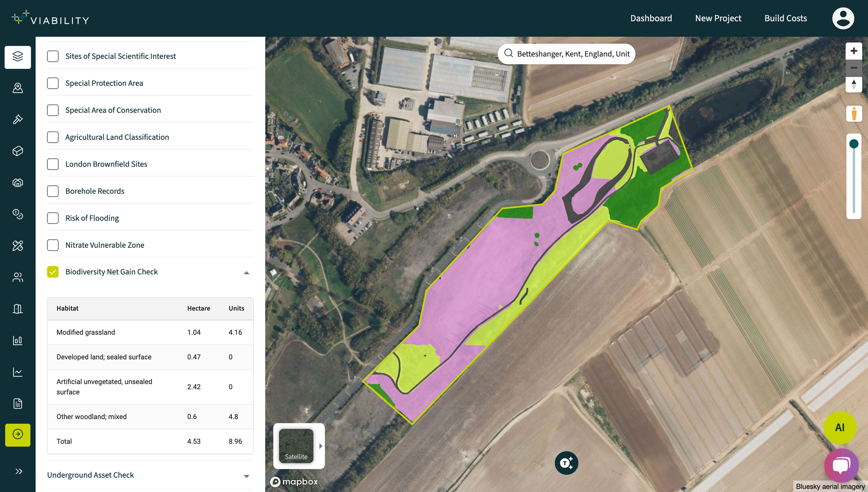Enable Agricultural Land Classification layer
Viewport: 868px width, 492px height.
(x=53, y=137)
